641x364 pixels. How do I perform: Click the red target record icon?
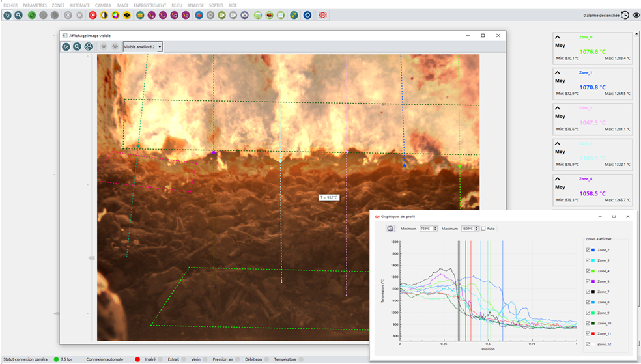click(x=92, y=14)
